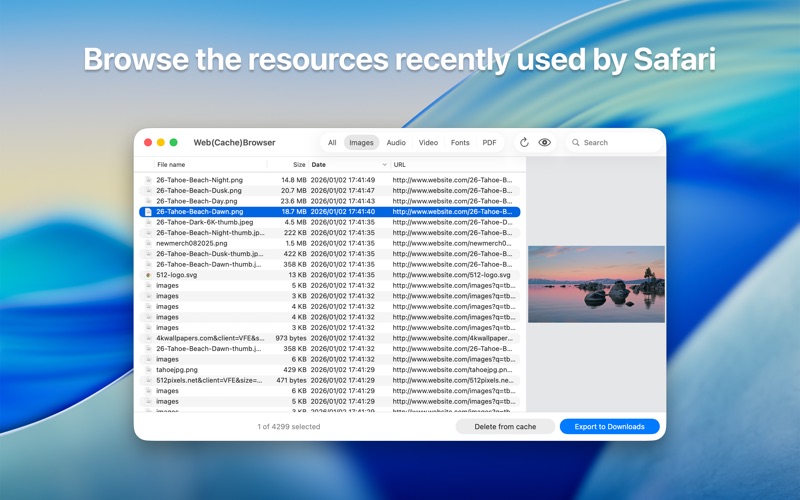This screenshot has height=500, width=800.
Task: Zoom the window with green button
Action: pyautogui.click(x=173, y=142)
